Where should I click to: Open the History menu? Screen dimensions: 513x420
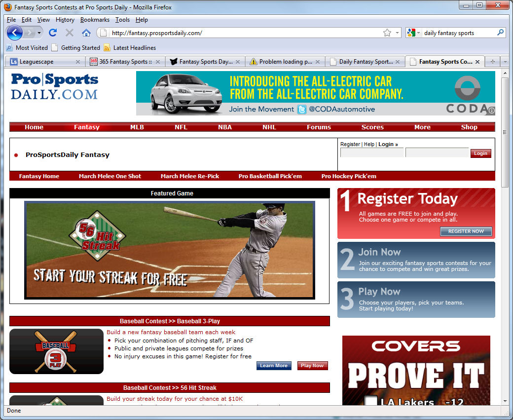pyautogui.click(x=65, y=20)
